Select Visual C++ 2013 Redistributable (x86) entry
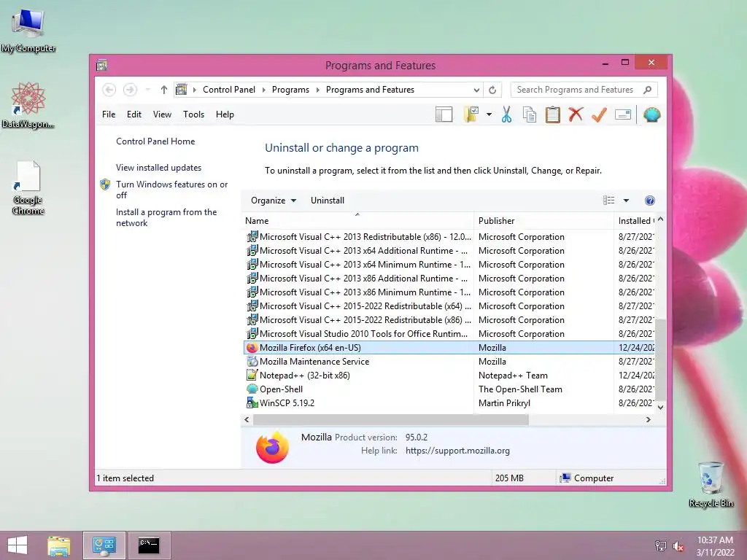This screenshot has height=560, width=747. click(x=449, y=237)
